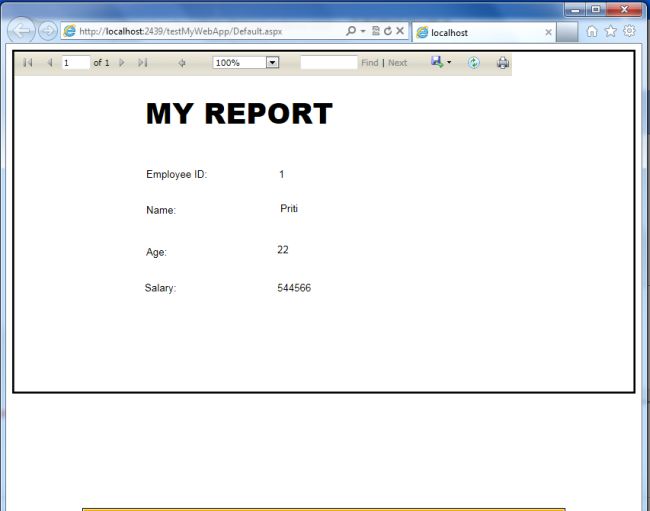The width and height of the screenshot is (650, 511).
Task: Click the Next search link
Action: tap(398, 63)
